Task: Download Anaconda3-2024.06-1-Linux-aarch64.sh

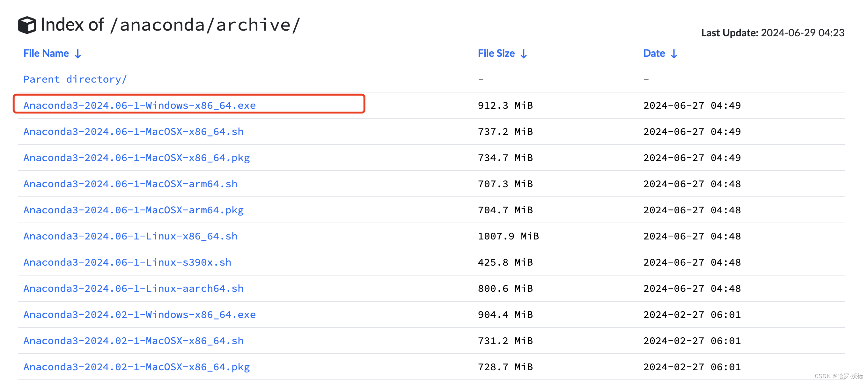Action: (x=133, y=289)
